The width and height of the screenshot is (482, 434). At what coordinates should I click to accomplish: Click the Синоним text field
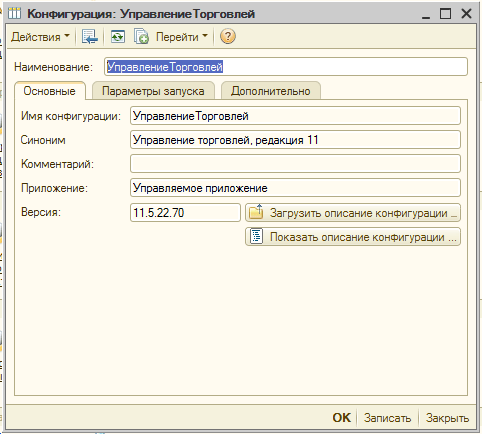tap(295, 140)
